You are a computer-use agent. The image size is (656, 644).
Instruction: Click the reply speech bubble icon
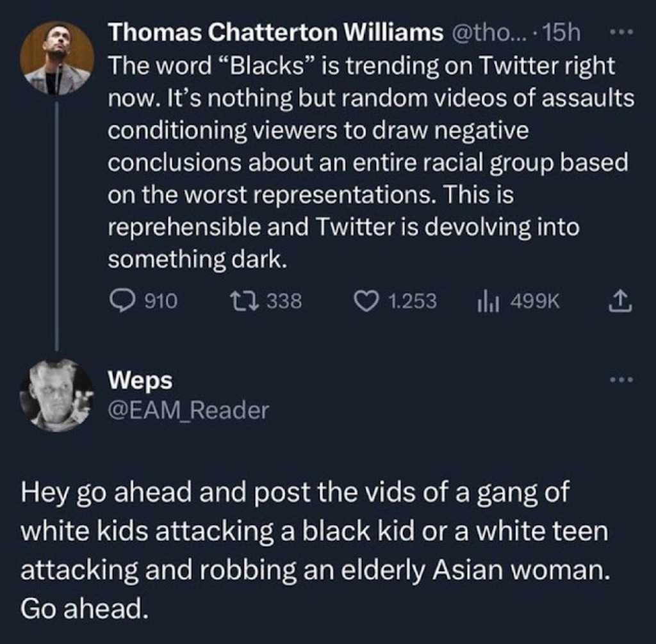[x=122, y=301]
